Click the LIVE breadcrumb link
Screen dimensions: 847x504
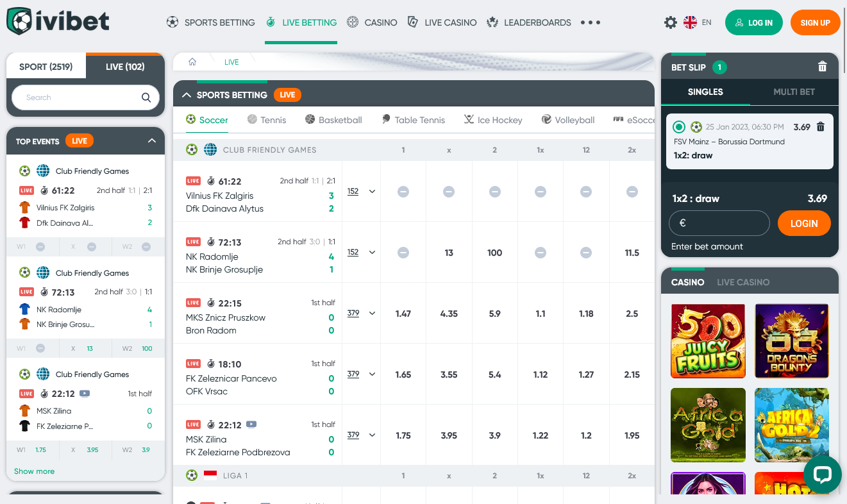point(231,62)
